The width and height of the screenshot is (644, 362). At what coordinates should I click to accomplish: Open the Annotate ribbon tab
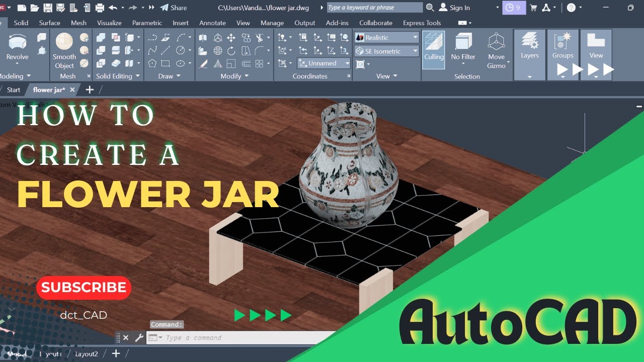pyautogui.click(x=212, y=23)
